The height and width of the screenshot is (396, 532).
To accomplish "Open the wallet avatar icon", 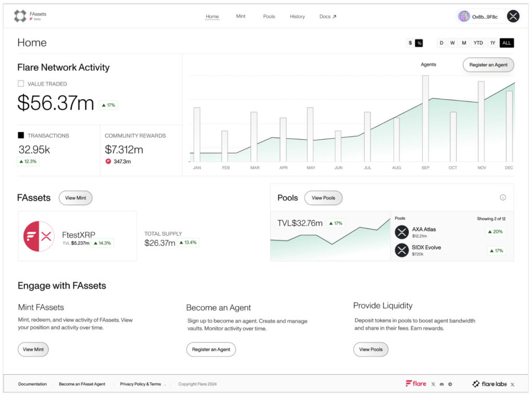I will tap(463, 17).
